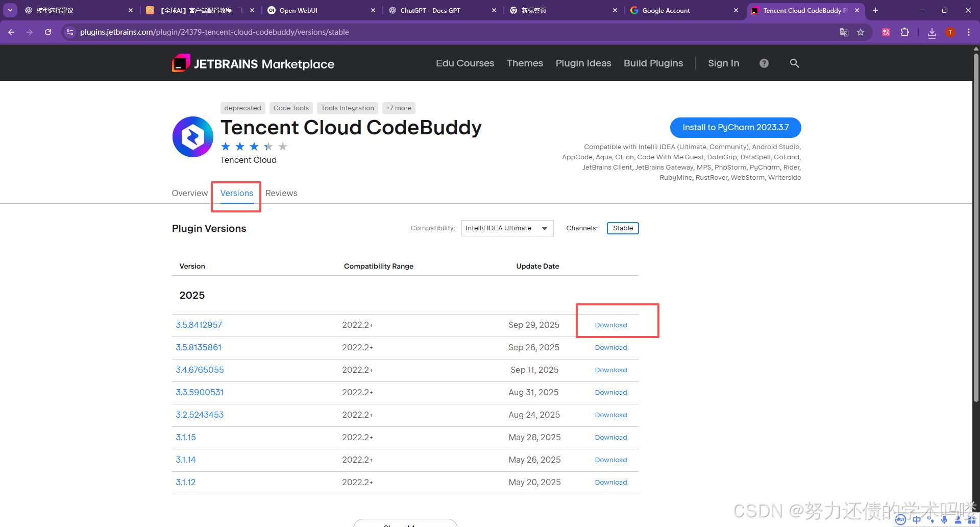Open version 3.5.8412957 link

point(199,325)
